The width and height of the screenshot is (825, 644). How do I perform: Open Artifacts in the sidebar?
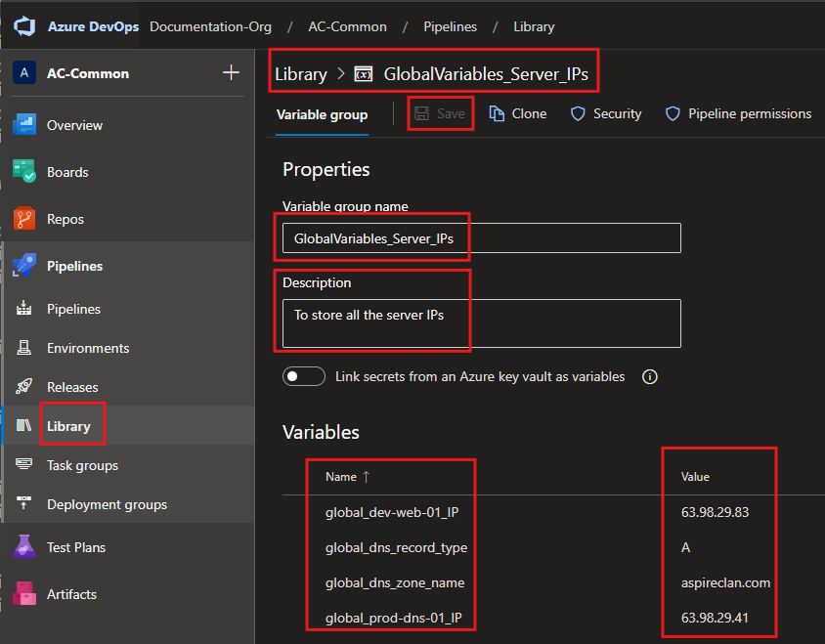click(x=71, y=594)
